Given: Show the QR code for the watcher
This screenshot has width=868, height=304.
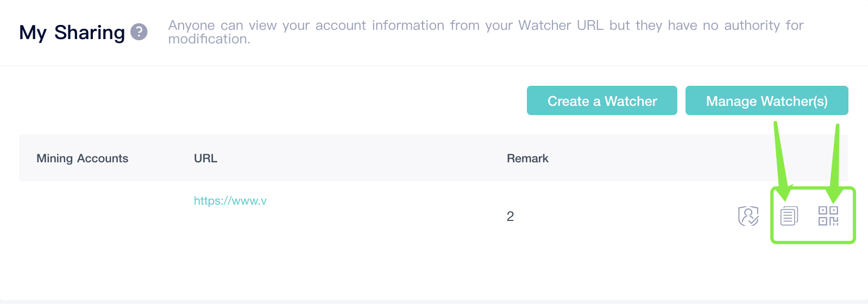Looking at the screenshot, I should coord(828,216).
